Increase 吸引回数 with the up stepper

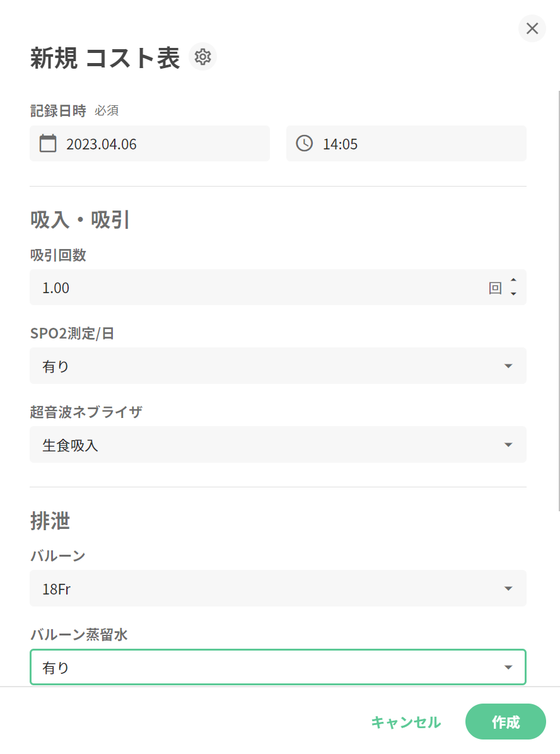513,281
